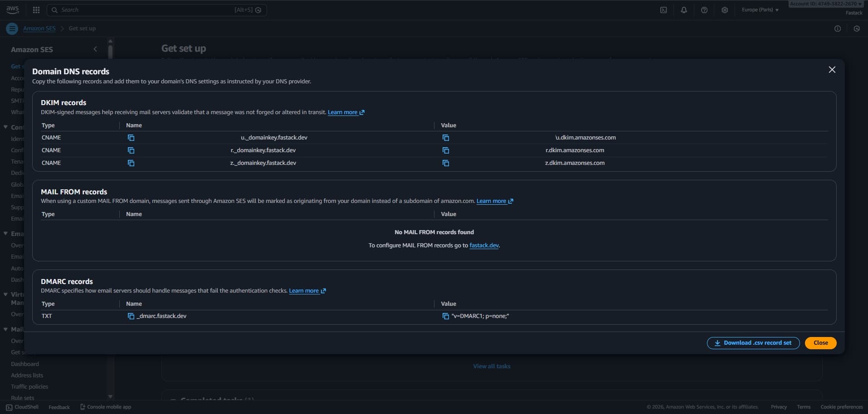
Task: Open the AWS services grid menu
Action: click(x=36, y=10)
